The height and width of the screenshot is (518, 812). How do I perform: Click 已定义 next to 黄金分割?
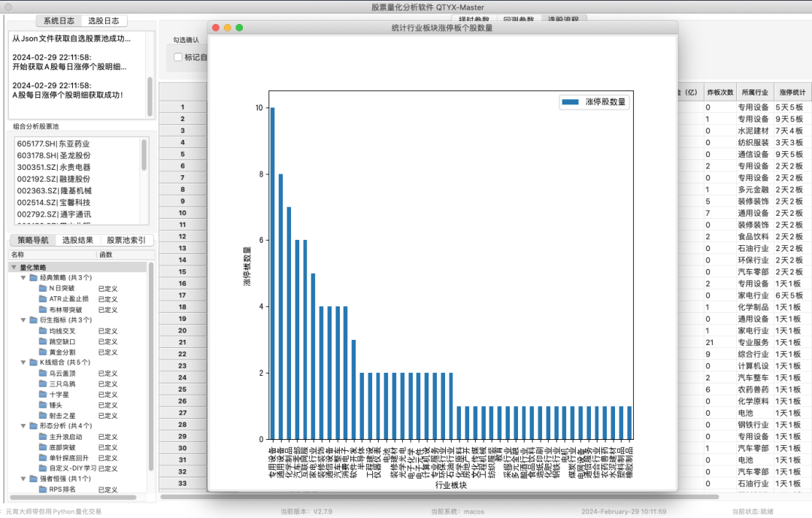coord(108,353)
